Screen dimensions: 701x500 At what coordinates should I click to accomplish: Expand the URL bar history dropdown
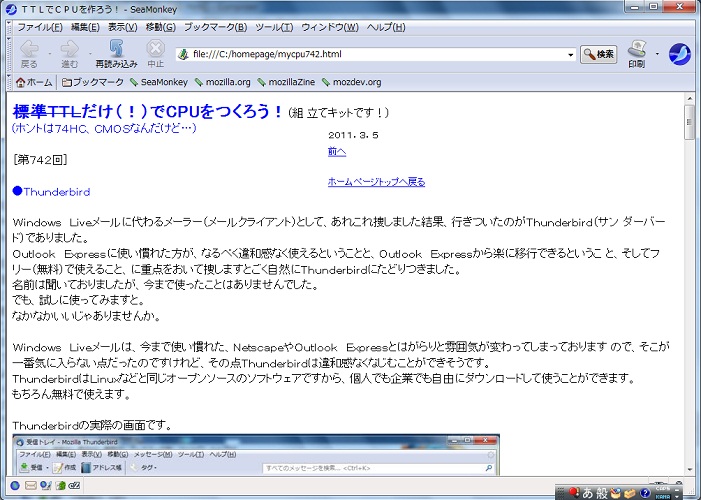[570, 55]
